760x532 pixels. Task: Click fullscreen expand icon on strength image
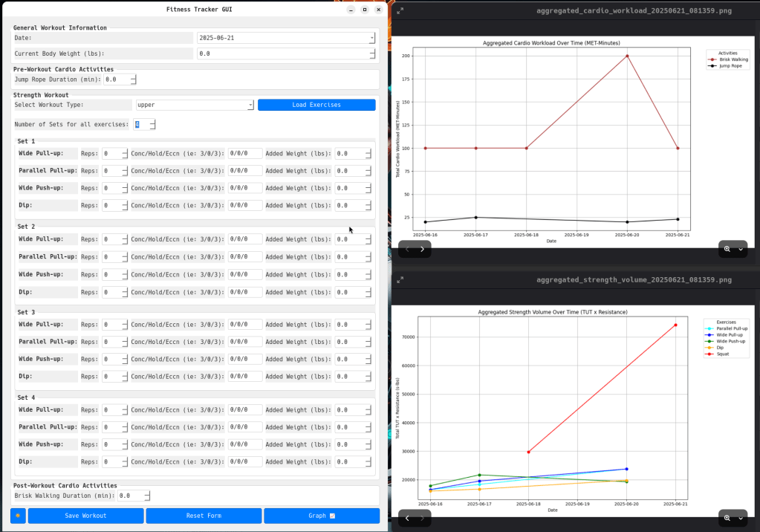[400, 280]
